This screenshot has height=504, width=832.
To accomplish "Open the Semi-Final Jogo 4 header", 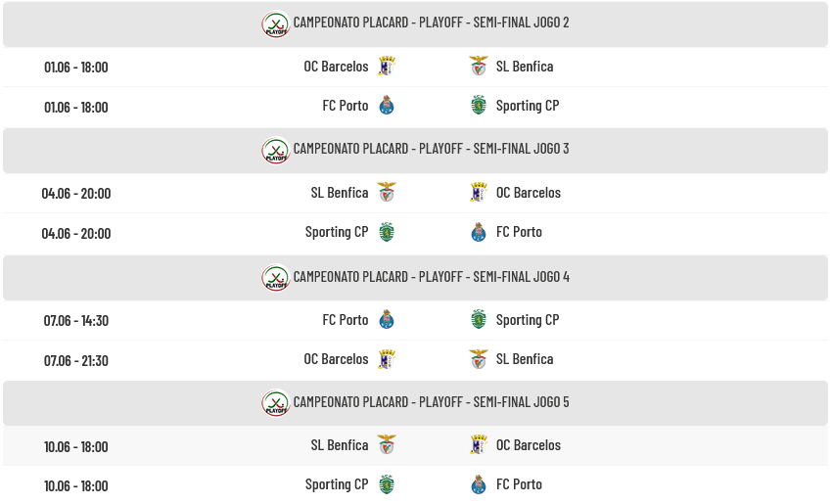I will point(415,278).
